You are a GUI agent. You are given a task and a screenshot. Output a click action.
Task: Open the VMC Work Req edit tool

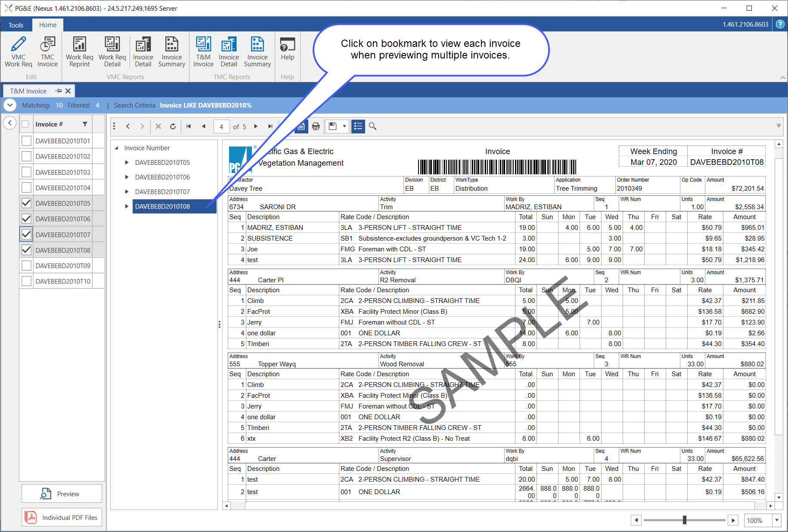tap(18, 52)
